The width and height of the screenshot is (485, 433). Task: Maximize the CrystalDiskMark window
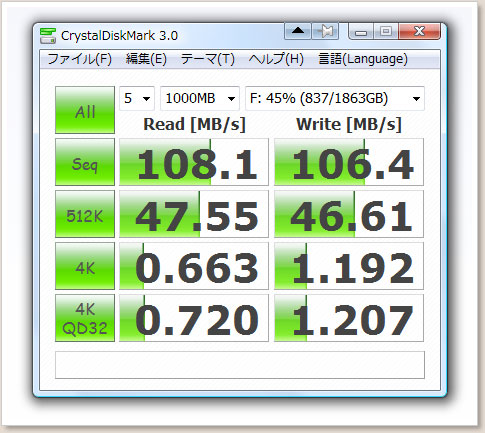tap(386, 31)
